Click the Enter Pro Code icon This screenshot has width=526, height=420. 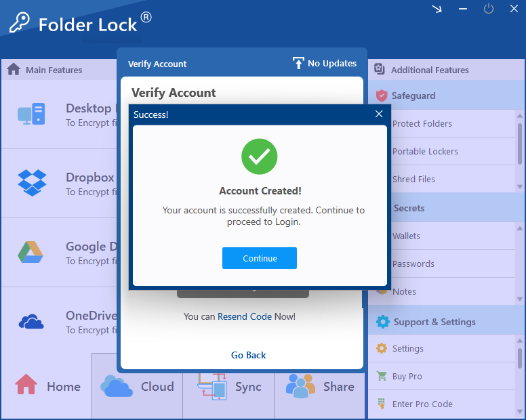pyautogui.click(x=381, y=404)
